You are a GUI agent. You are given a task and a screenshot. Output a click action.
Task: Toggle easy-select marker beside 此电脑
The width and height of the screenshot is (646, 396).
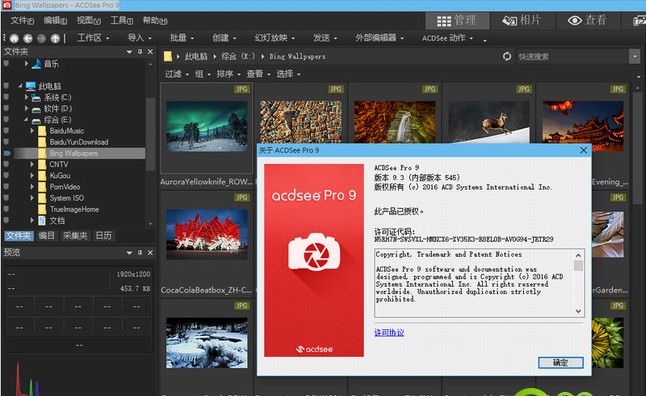tap(6, 86)
